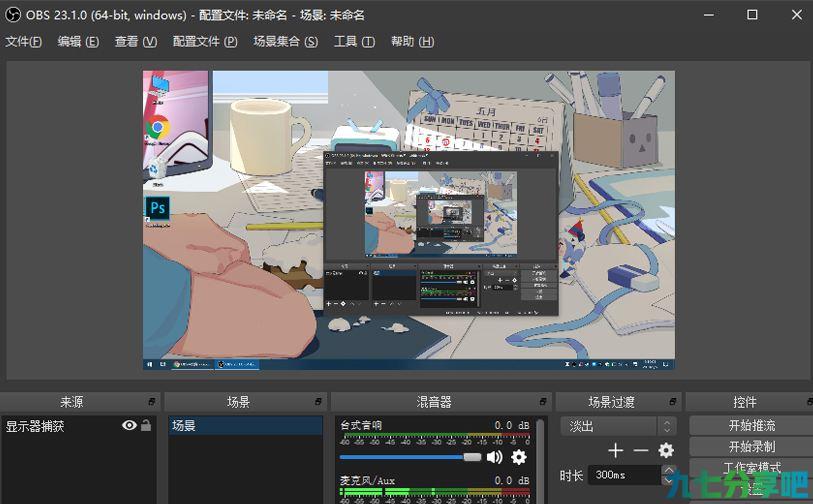Adjust the 台式音响 volume slider handle
This screenshot has width=813, height=504.
[x=472, y=457]
